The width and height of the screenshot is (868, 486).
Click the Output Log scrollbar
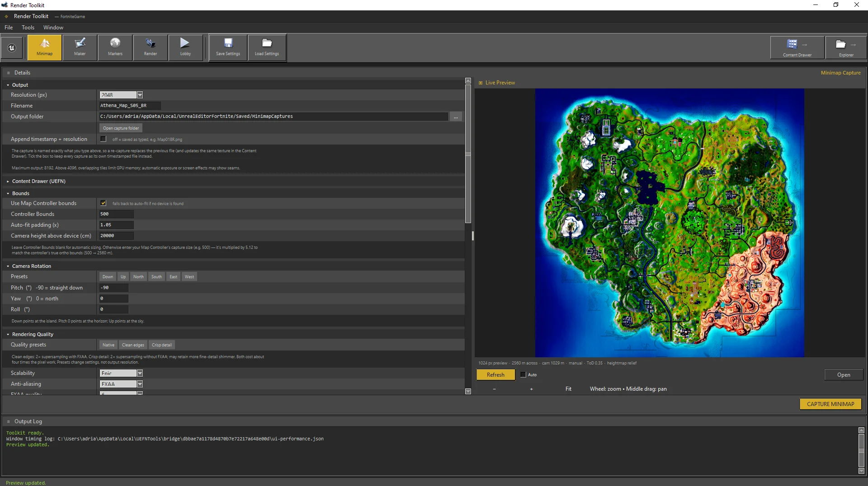pos(861,450)
